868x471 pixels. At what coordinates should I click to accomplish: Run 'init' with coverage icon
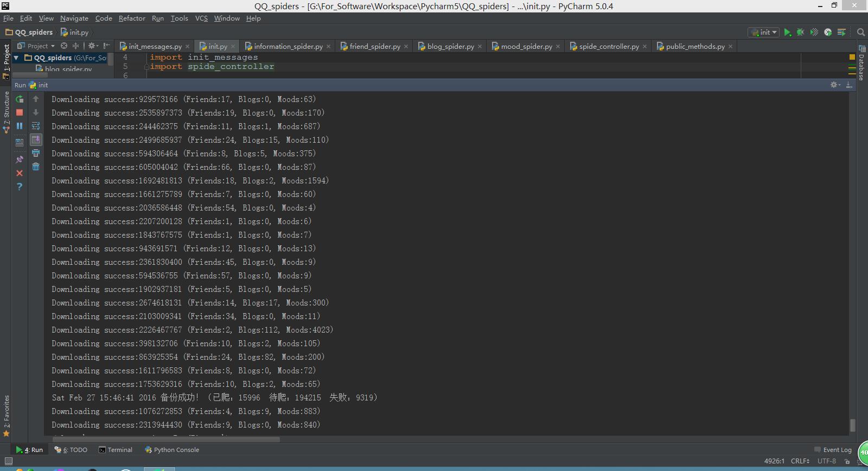point(814,33)
